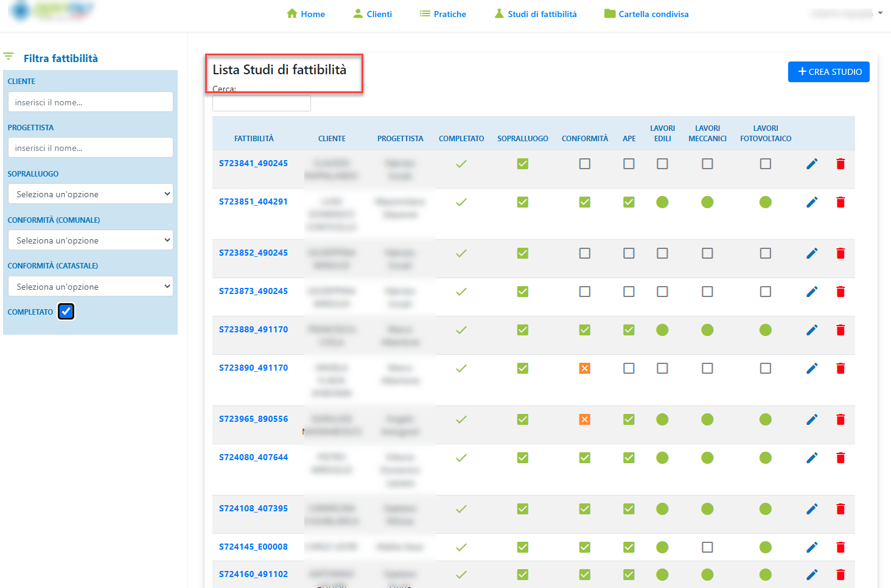This screenshot has height=588, width=891.
Task: Delete study S723851_404291 with trash icon
Action: [x=840, y=202]
